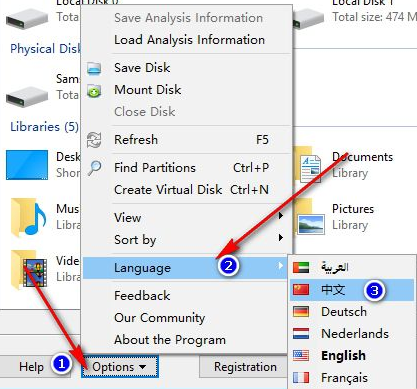The image size is (417, 389).
Task: Select العربية language text
Action: tap(335, 267)
